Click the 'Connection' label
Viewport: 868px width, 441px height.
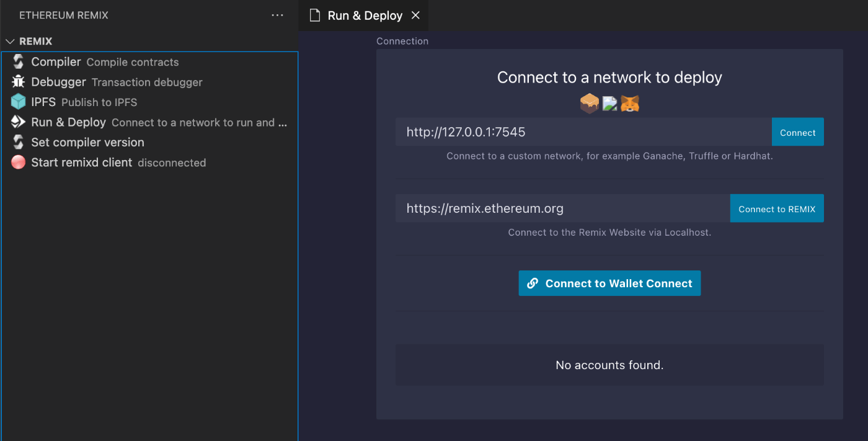402,41
